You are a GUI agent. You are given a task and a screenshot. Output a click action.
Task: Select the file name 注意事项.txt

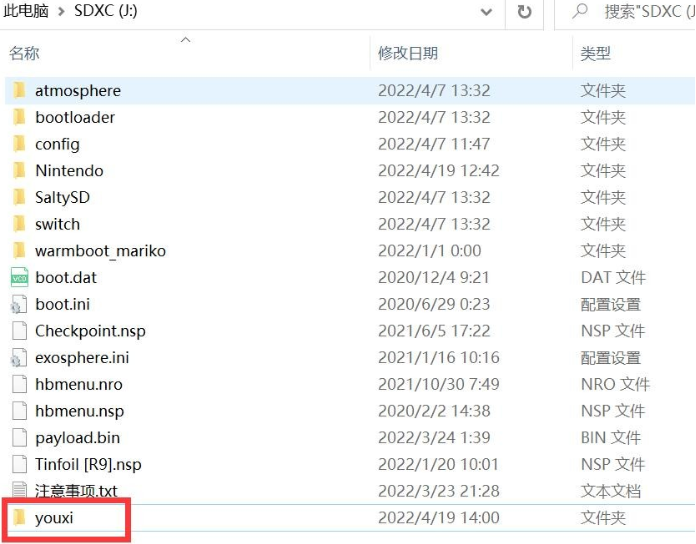click(76, 491)
